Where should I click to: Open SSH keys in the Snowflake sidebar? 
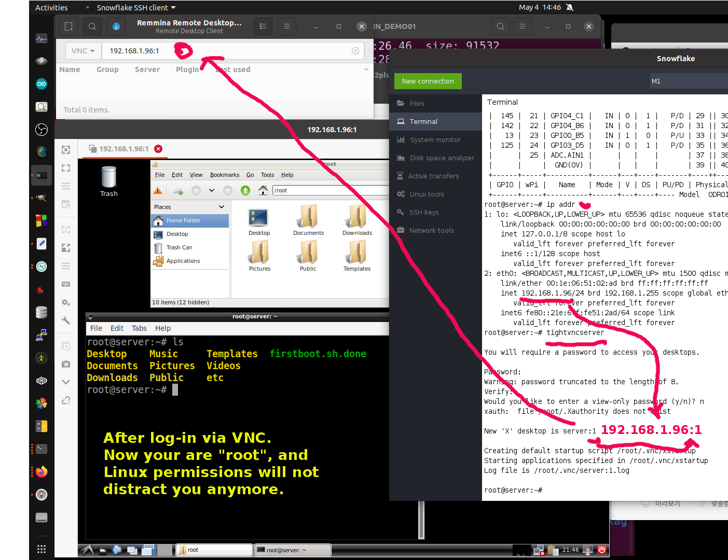436,212
